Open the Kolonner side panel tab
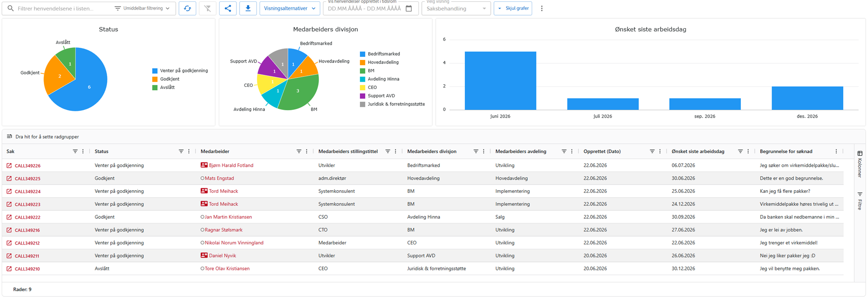868x297 pixels. (x=859, y=164)
